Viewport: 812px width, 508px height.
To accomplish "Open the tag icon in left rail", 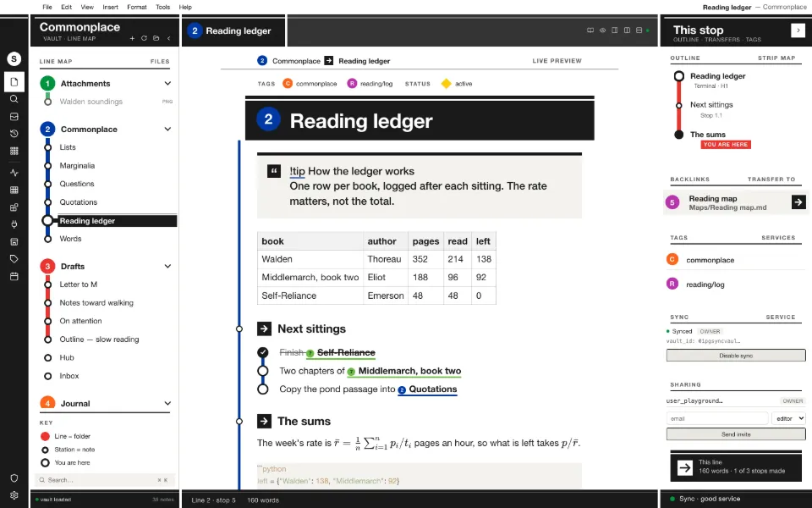I will 14,259.
